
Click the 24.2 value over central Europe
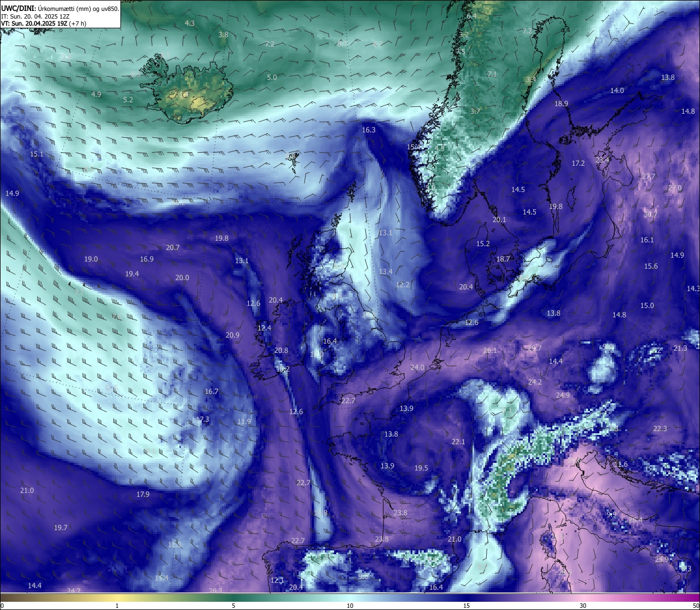tap(535, 382)
